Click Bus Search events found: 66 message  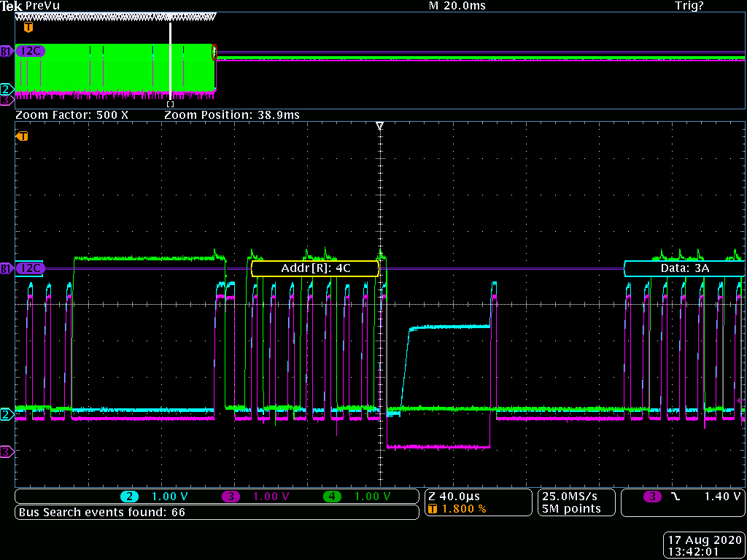tap(101, 513)
